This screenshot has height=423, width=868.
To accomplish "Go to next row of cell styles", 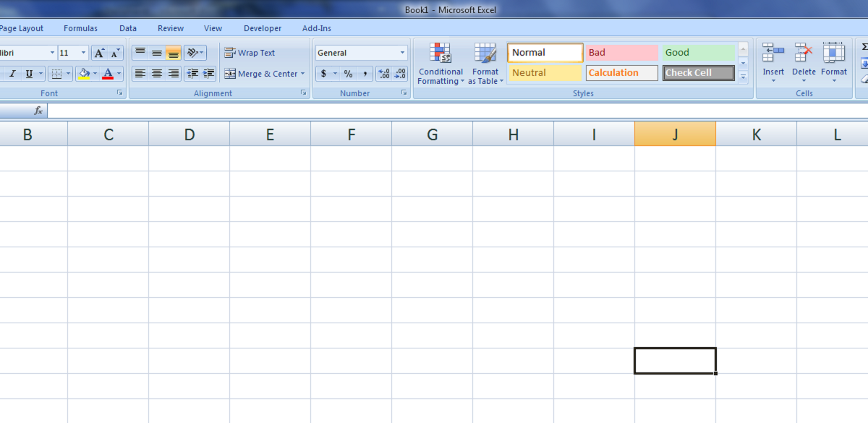I will (x=743, y=64).
